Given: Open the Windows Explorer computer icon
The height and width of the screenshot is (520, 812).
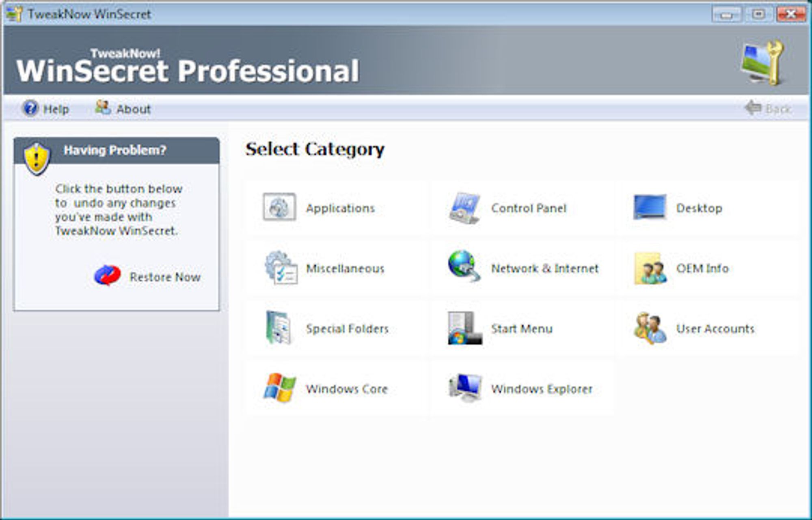Looking at the screenshot, I should click(x=466, y=387).
